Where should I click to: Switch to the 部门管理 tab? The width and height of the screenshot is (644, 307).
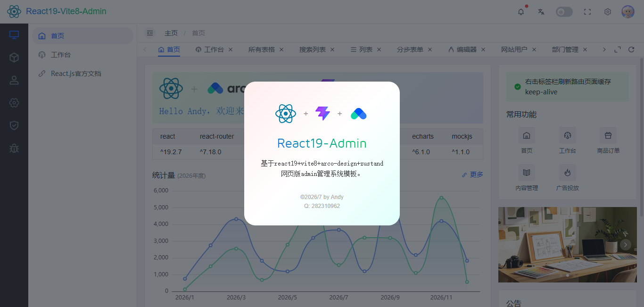[565, 50]
